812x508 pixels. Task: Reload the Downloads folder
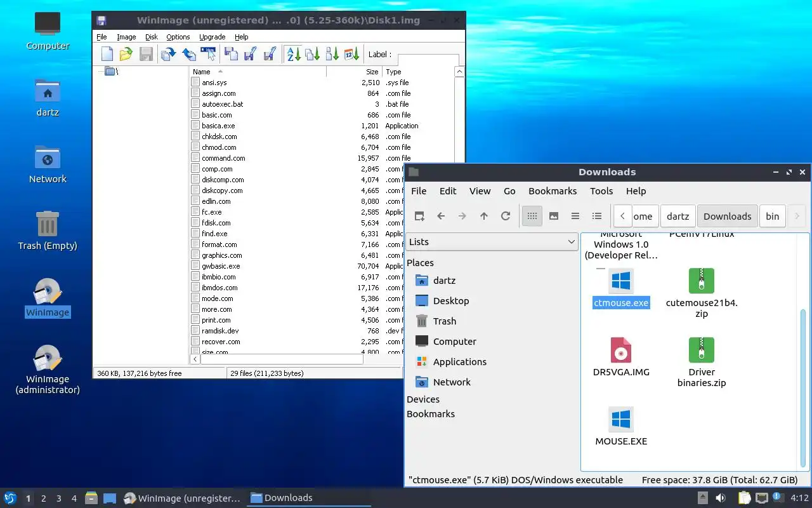[506, 216]
